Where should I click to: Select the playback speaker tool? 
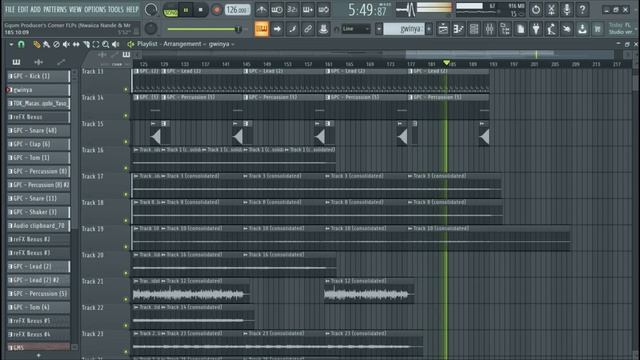[116, 44]
